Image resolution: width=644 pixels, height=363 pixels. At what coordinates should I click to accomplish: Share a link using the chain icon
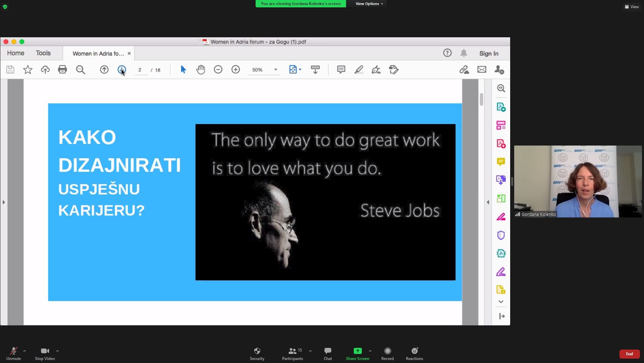(464, 70)
